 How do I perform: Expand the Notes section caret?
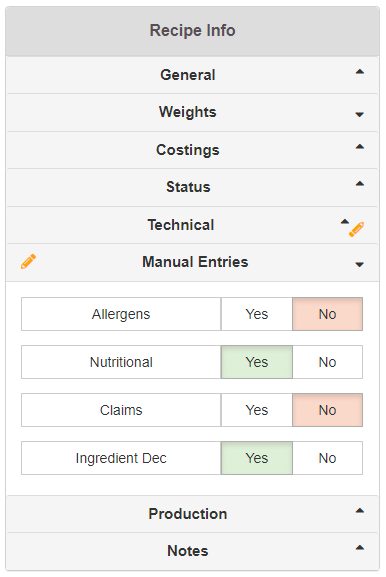(x=360, y=548)
